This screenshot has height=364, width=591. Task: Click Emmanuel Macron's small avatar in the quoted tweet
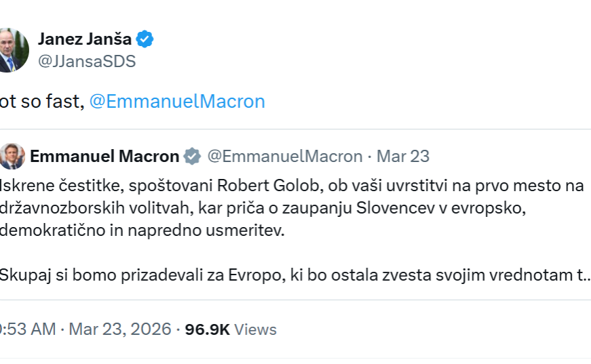[x=12, y=157]
